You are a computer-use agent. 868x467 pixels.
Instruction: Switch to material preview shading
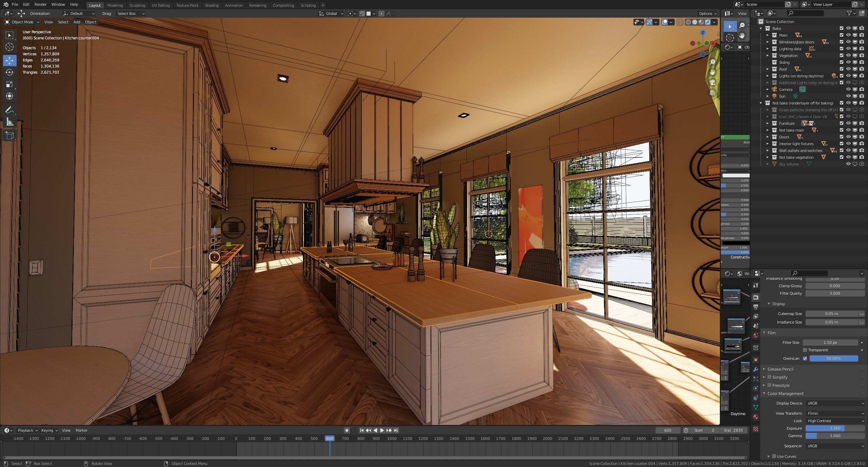pos(701,22)
